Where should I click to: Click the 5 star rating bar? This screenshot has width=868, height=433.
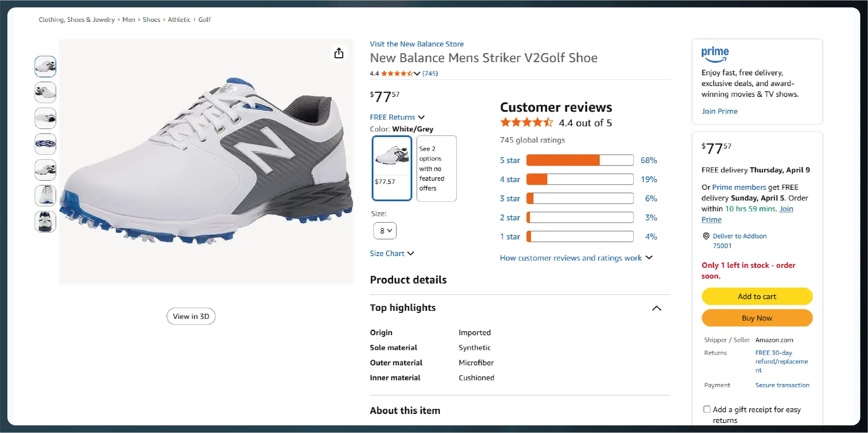click(x=580, y=160)
